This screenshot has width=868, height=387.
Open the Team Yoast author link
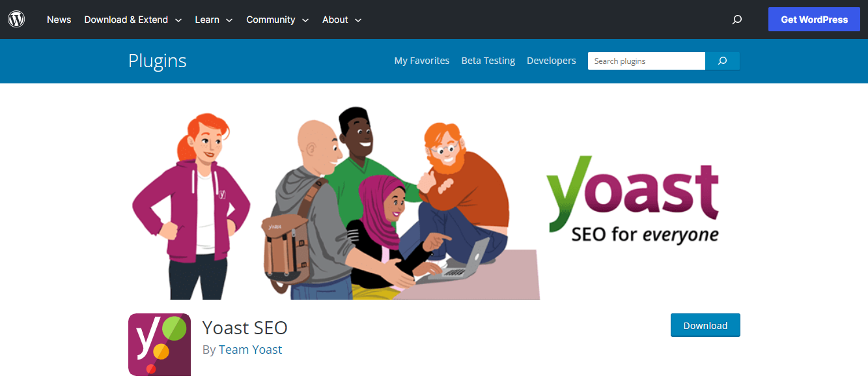tap(250, 350)
